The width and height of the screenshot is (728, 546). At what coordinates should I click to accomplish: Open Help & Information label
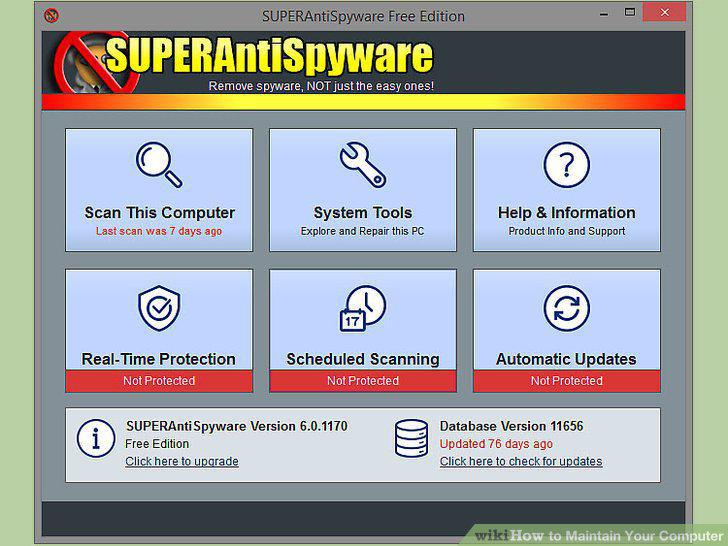[566, 213]
